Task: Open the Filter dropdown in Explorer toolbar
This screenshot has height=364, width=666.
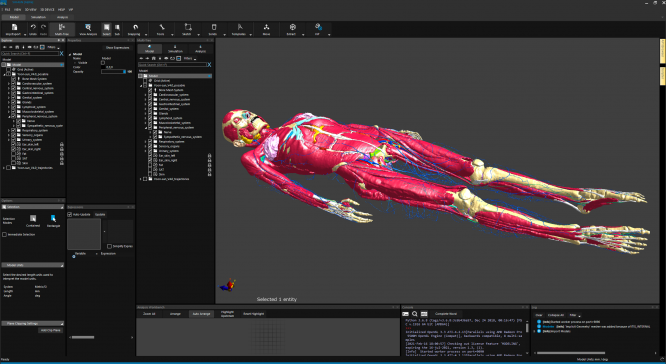Action: [53, 47]
